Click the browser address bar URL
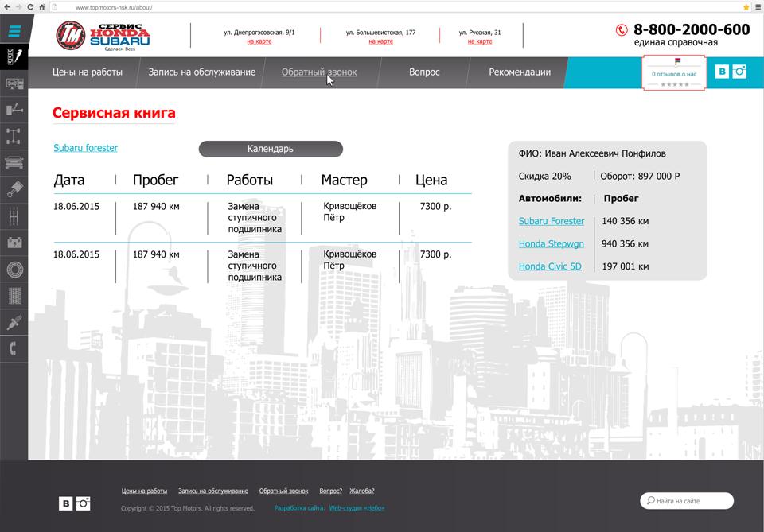Image resolution: width=764 pixels, height=532 pixels. 114,7
